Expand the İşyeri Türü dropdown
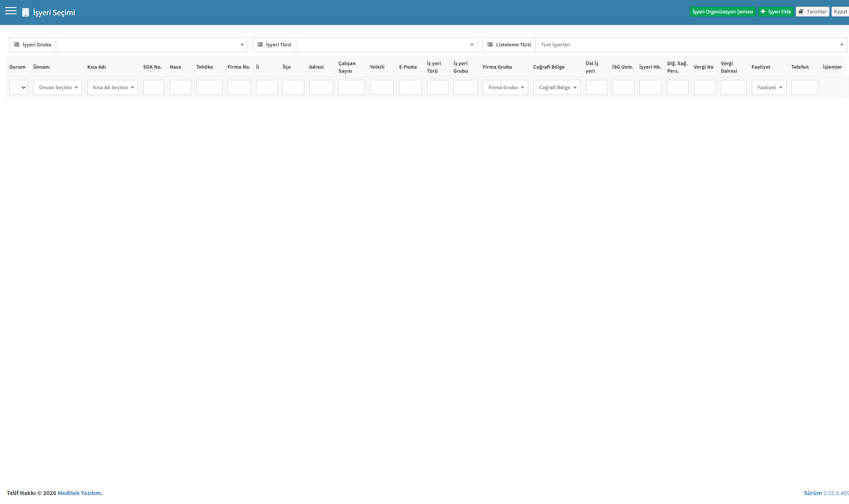849x504 pixels. pos(386,45)
